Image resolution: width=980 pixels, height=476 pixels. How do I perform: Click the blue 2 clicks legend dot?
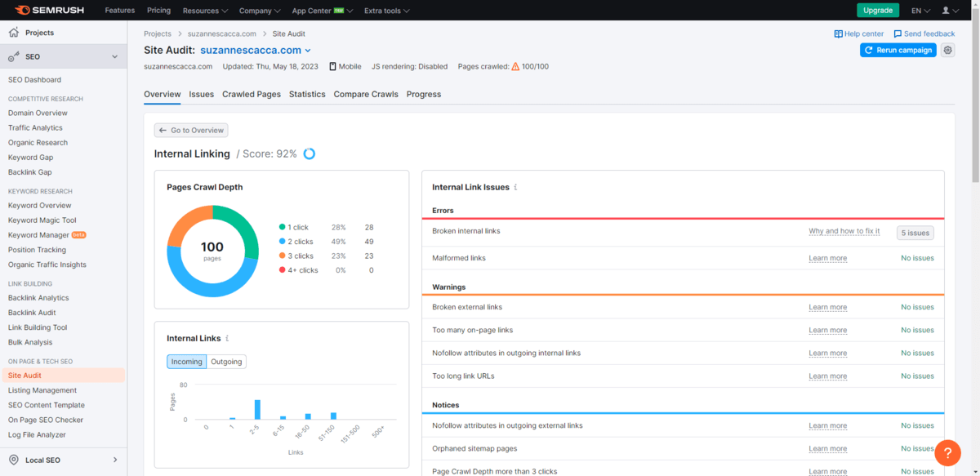click(x=282, y=242)
